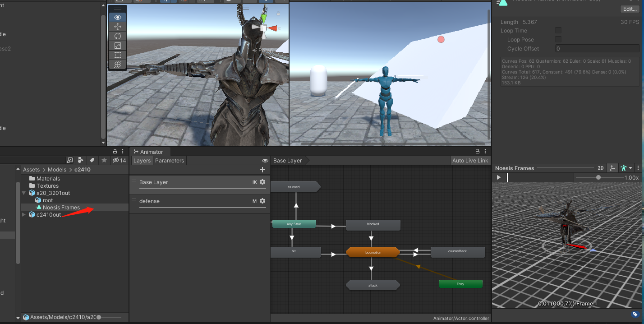Select the Rect tool in scene toolbar
Screen dimensions: 644x324
pyautogui.click(x=118, y=55)
